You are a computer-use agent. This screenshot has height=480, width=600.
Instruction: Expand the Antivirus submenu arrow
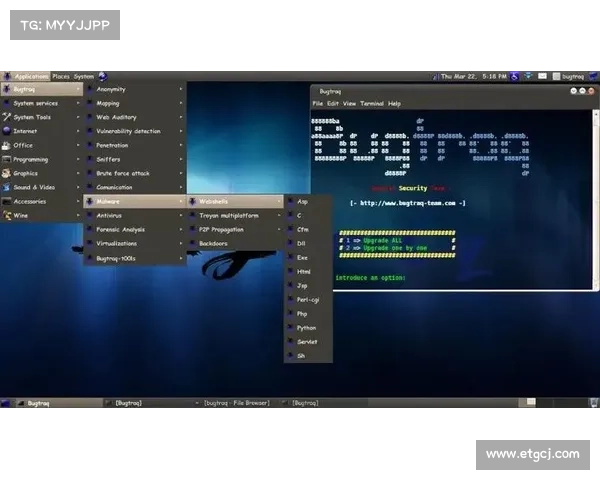pos(181,216)
